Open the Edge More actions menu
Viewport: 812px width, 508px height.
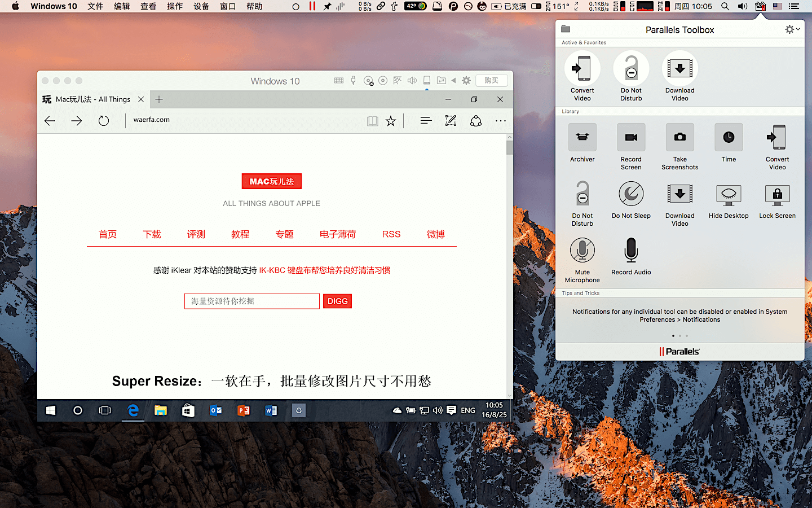point(501,121)
